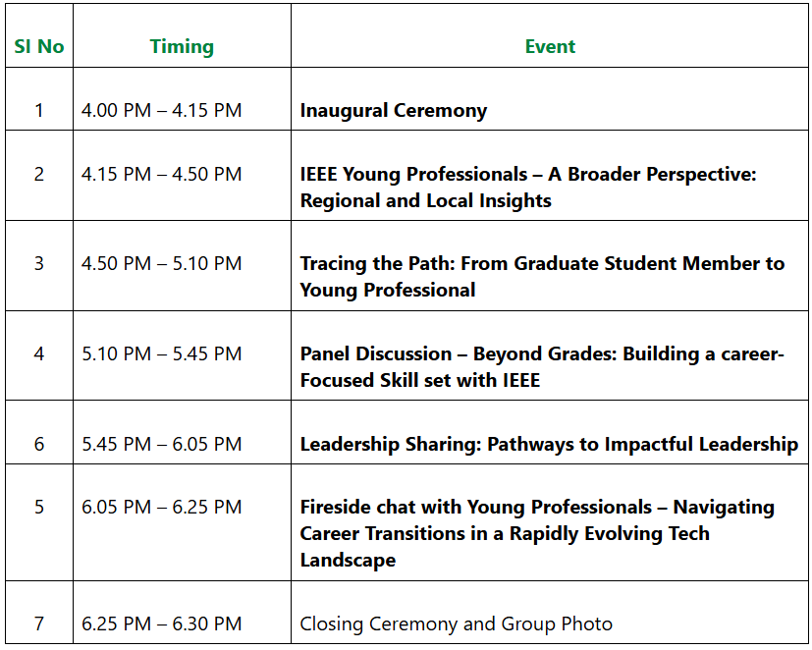Click the 'Regional and Local Insights' line
The width and height of the screenshot is (812, 650).
426,201
